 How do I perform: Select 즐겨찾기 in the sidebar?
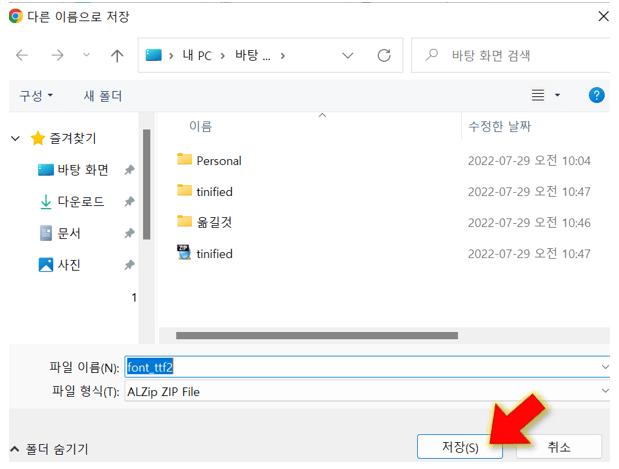coord(73,138)
